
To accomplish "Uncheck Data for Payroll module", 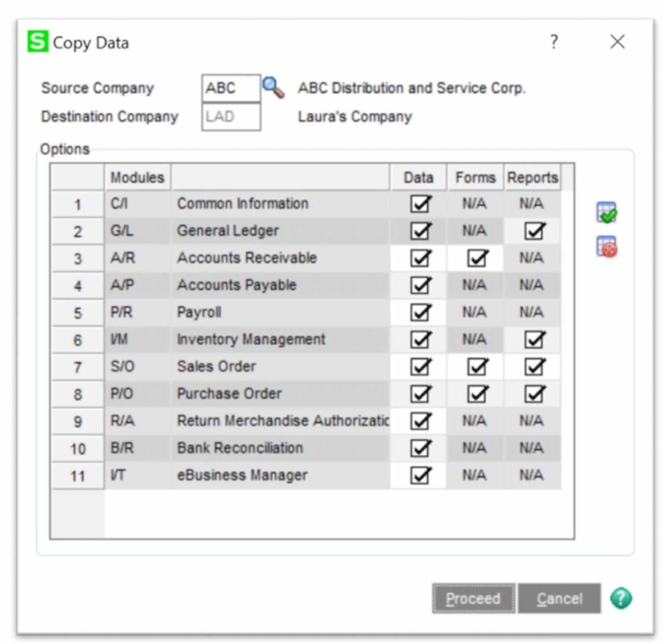I will click(x=418, y=312).
